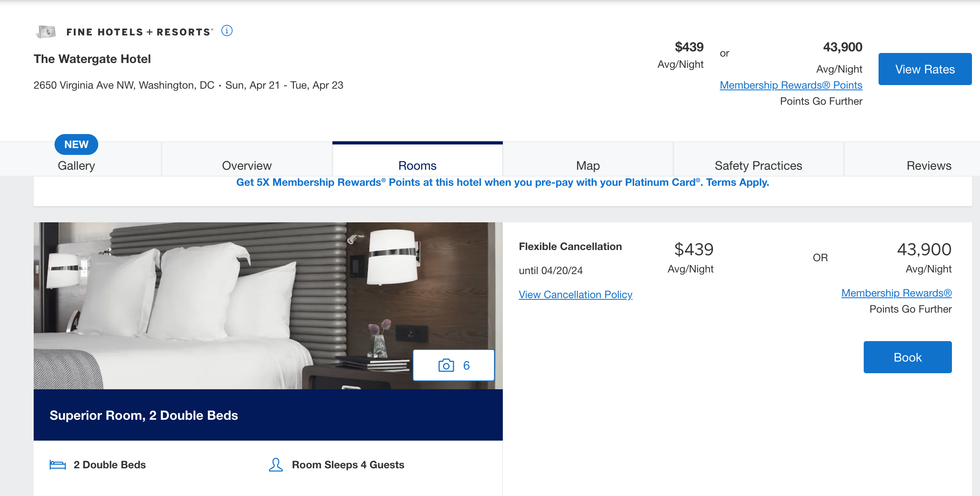
Task: Book the Superior Room
Action: tap(908, 357)
